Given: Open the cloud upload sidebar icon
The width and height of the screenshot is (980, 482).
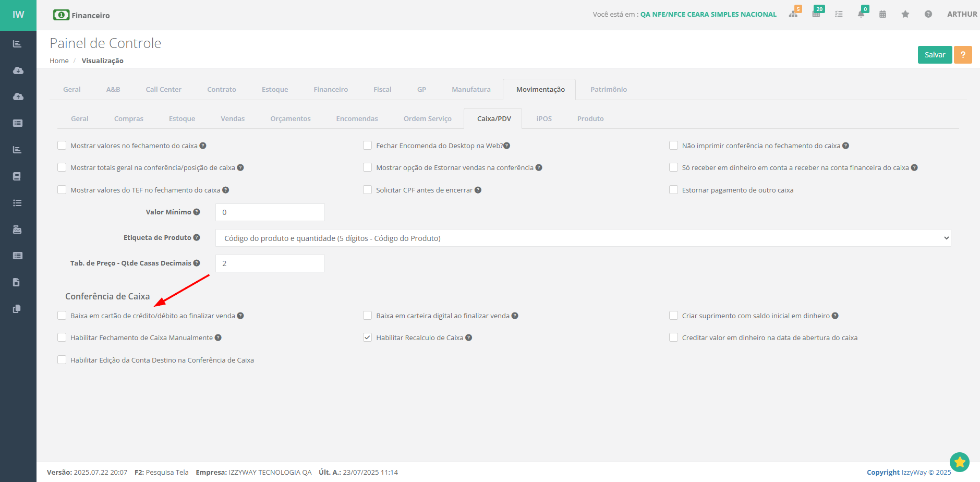Looking at the screenshot, I should point(18,97).
